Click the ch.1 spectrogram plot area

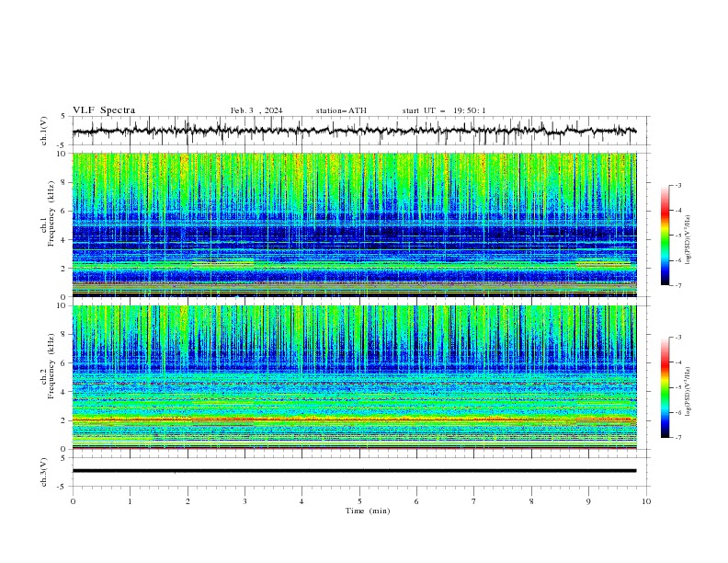(x=354, y=224)
